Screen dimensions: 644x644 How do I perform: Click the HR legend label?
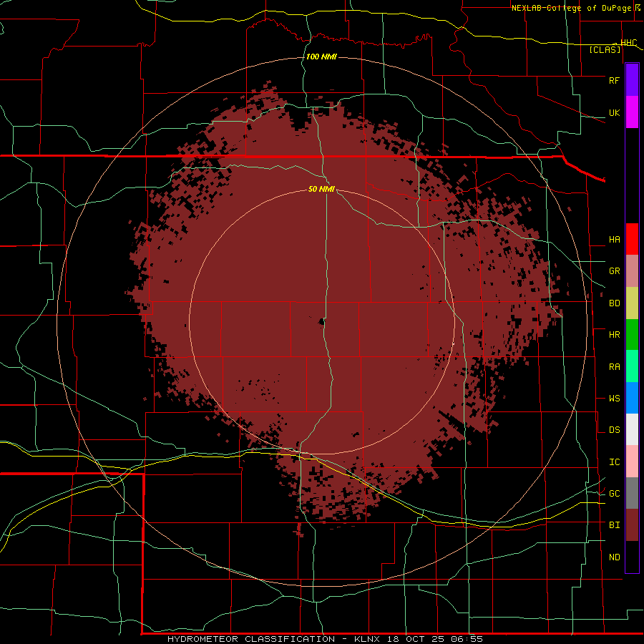click(x=614, y=335)
